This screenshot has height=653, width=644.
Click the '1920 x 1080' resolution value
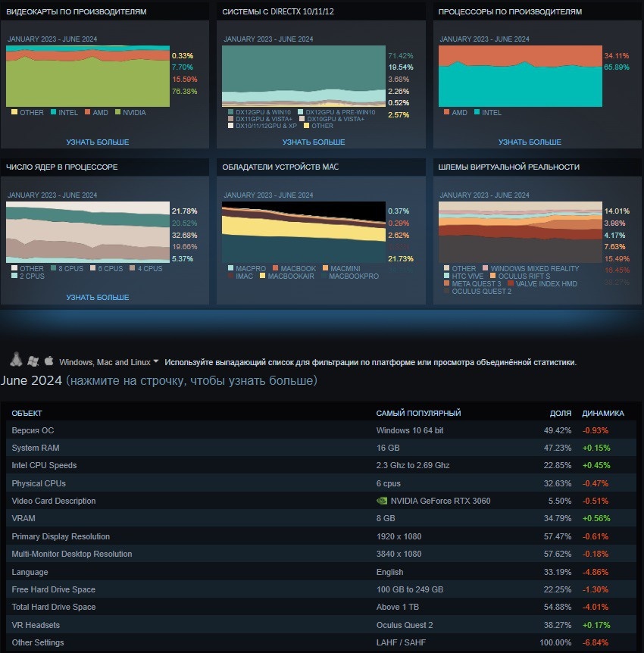coord(399,536)
